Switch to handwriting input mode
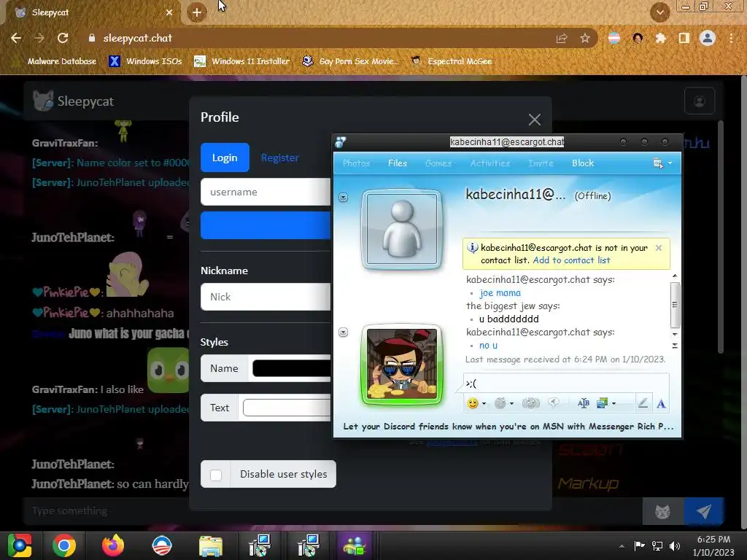This screenshot has height=560, width=747. point(643,403)
